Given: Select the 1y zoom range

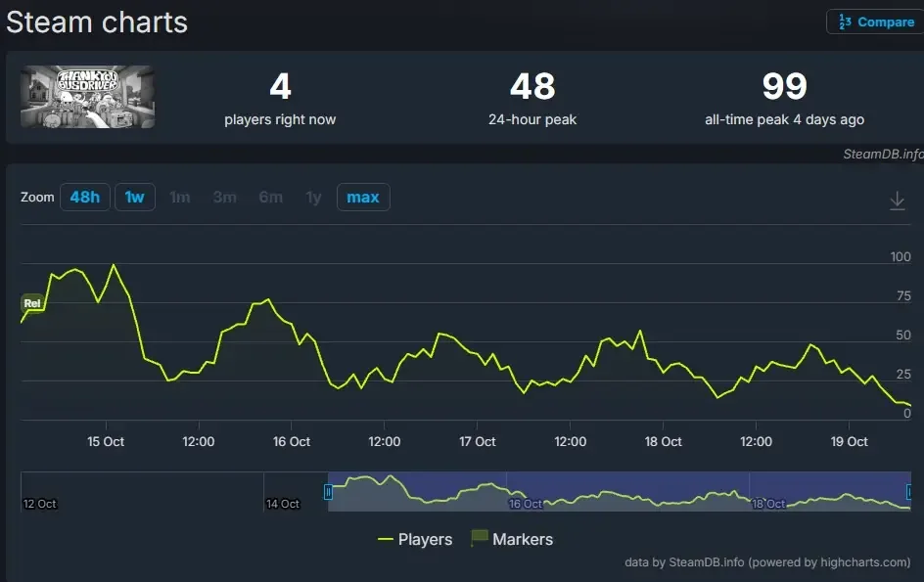Looking at the screenshot, I should (313, 197).
